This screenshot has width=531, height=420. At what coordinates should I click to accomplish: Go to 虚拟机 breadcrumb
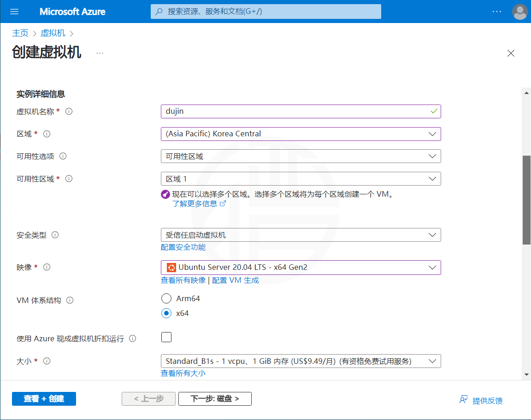pyautogui.click(x=53, y=33)
